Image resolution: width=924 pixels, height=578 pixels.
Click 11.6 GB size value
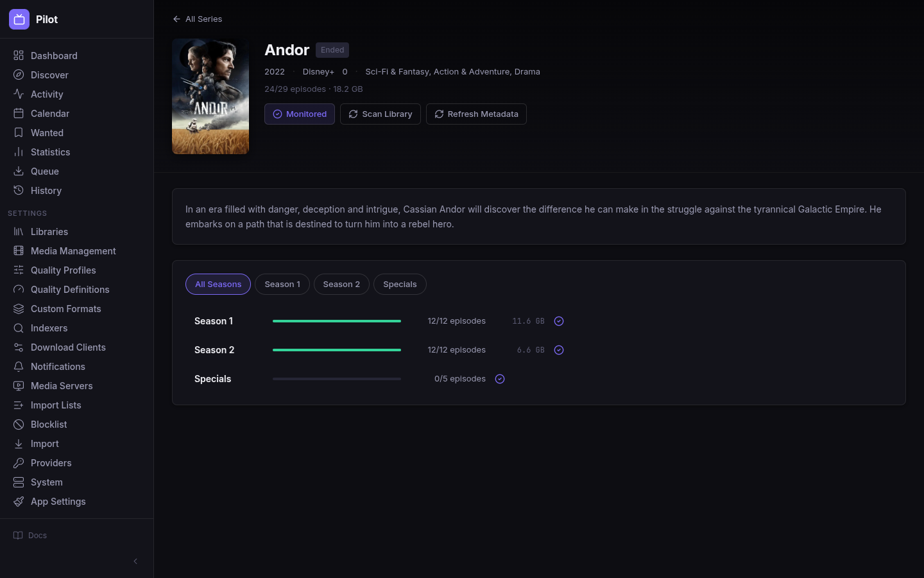coord(528,321)
